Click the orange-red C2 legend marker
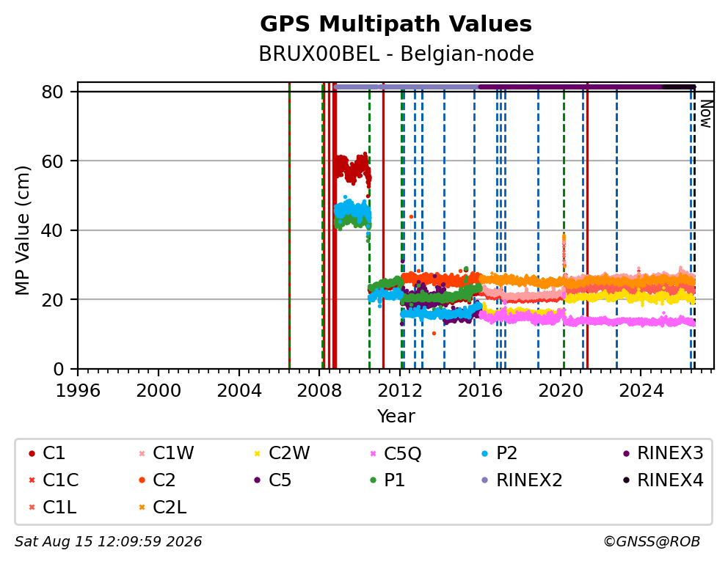728x564 pixels. point(142,480)
